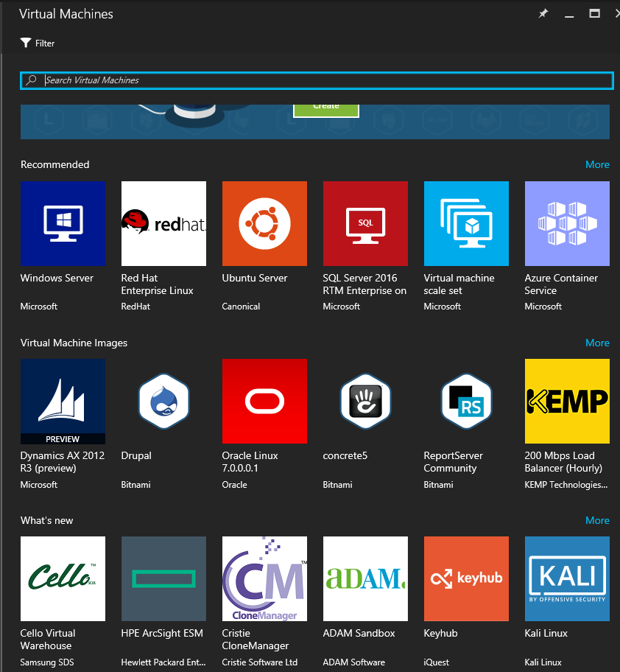Select the Virtual machine scale set icon

click(466, 223)
